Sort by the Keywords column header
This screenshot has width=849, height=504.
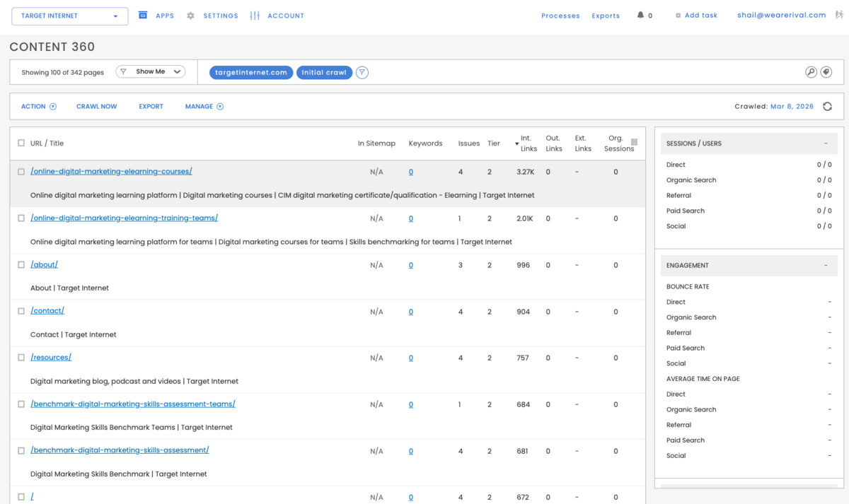[x=425, y=143]
